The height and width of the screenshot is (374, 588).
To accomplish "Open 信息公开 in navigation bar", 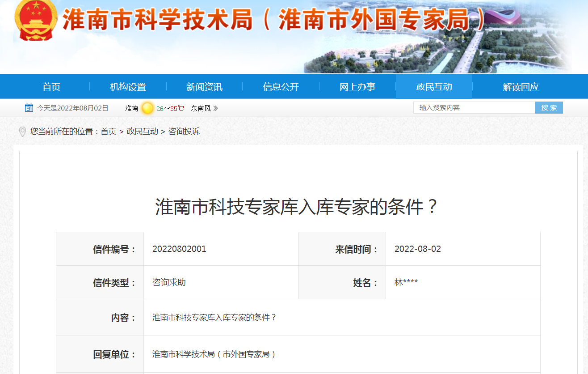I will point(281,87).
